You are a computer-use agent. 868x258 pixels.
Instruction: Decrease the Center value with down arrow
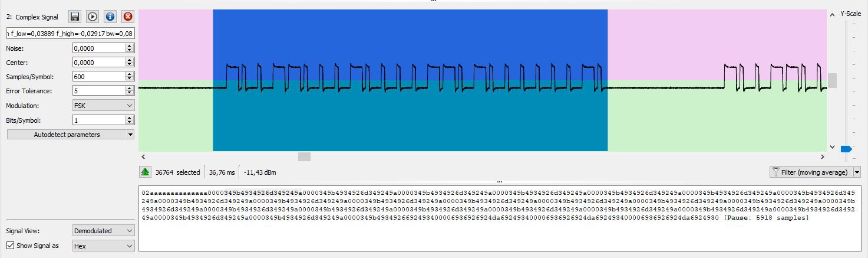tap(130, 65)
